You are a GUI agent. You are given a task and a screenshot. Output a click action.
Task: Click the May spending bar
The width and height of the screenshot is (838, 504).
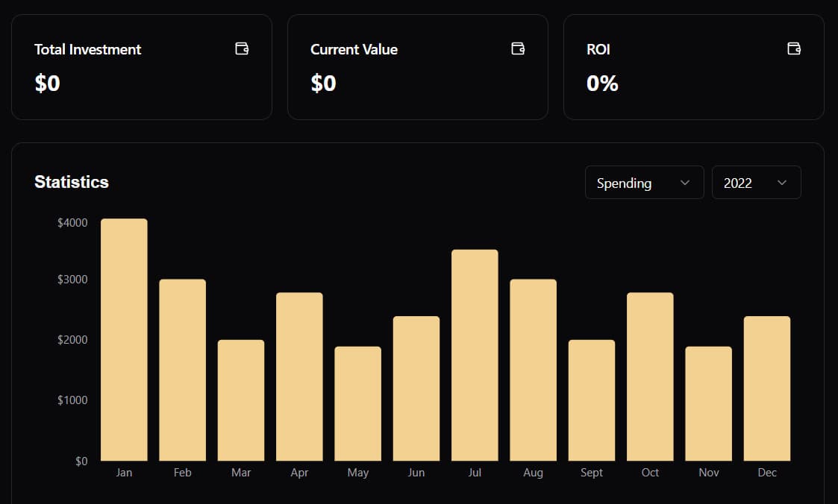tap(357, 404)
